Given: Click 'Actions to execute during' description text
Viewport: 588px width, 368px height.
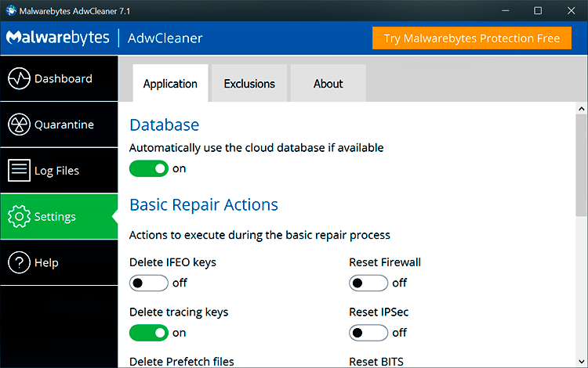Looking at the screenshot, I should click(x=260, y=235).
